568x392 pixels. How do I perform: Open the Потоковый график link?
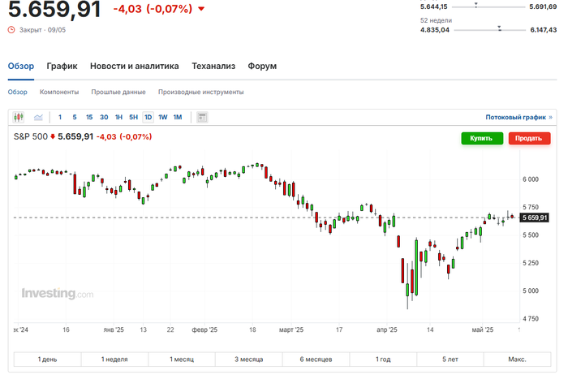coord(516,118)
